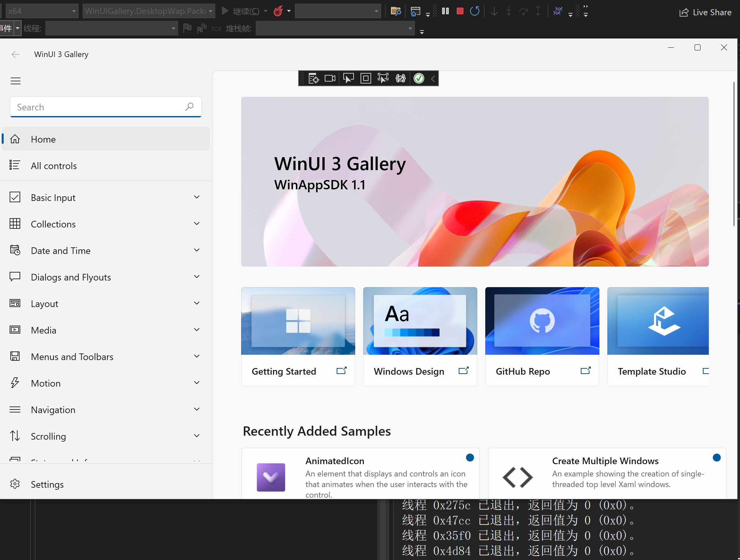Click the blue restart debugging icon
The width and height of the screenshot is (740, 560).
474,11
